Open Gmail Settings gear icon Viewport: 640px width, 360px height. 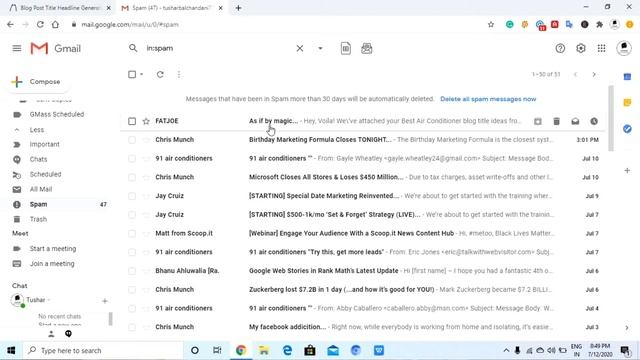click(x=581, y=49)
